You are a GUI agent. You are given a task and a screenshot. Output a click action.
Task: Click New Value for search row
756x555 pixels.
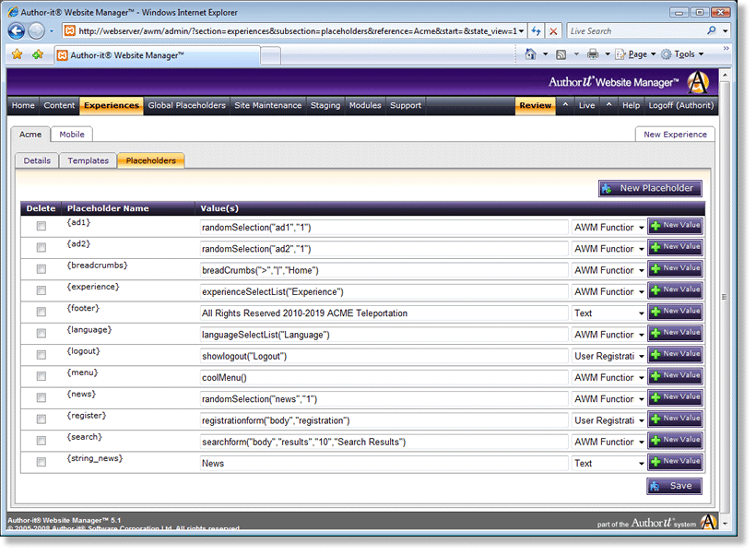click(x=675, y=441)
